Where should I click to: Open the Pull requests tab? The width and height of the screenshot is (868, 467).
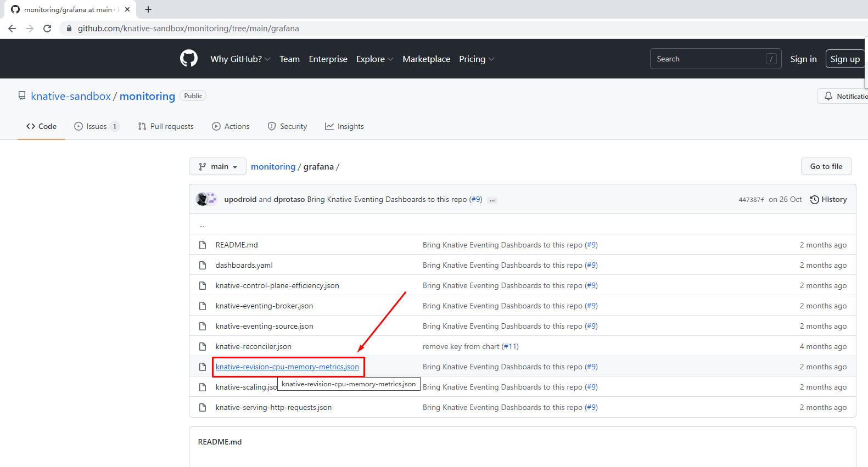[x=166, y=126]
